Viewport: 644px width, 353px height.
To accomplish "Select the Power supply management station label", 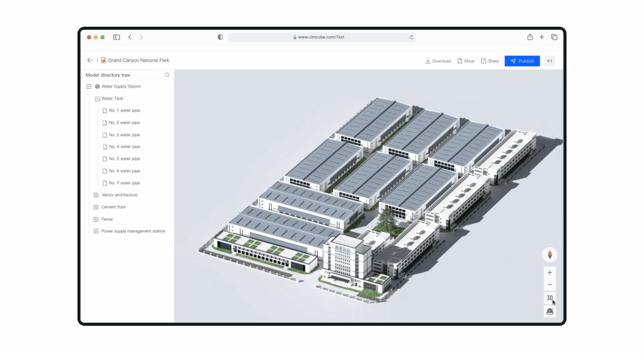I will click(x=133, y=231).
